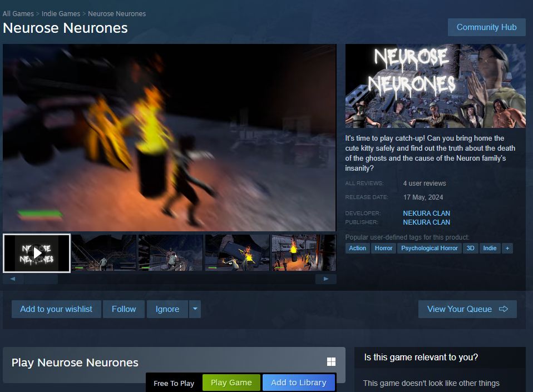Expand the Ignore options dropdown arrow
Screen dimensions: 533x392
click(x=195, y=309)
